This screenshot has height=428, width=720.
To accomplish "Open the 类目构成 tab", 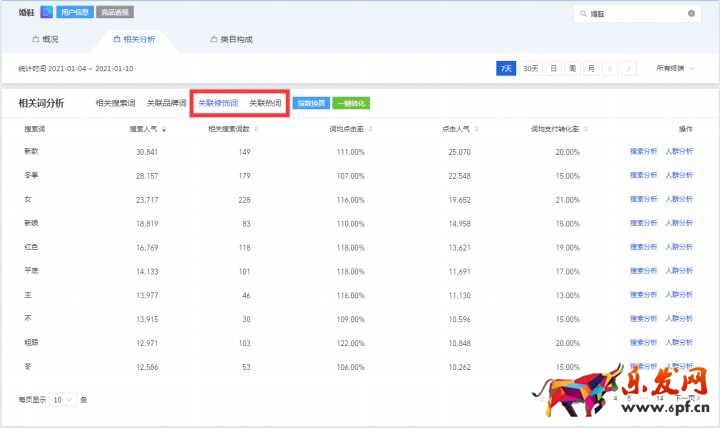I will 231,39.
